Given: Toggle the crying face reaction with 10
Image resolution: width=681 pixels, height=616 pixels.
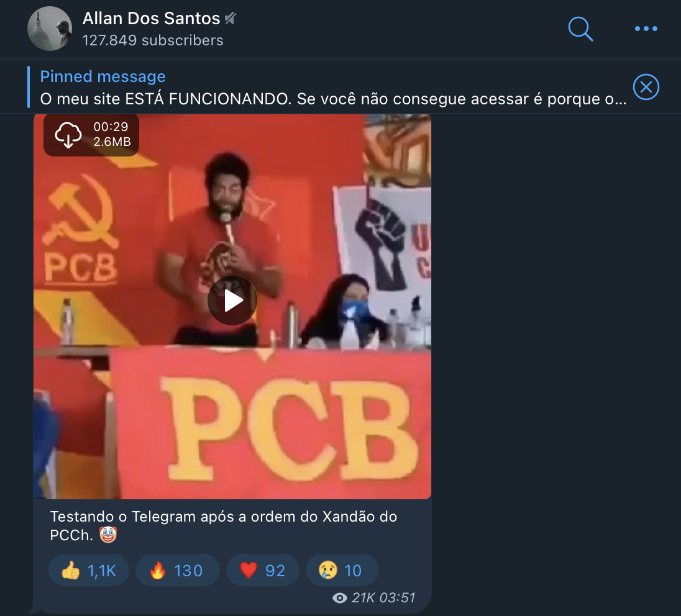Looking at the screenshot, I should 342,571.
